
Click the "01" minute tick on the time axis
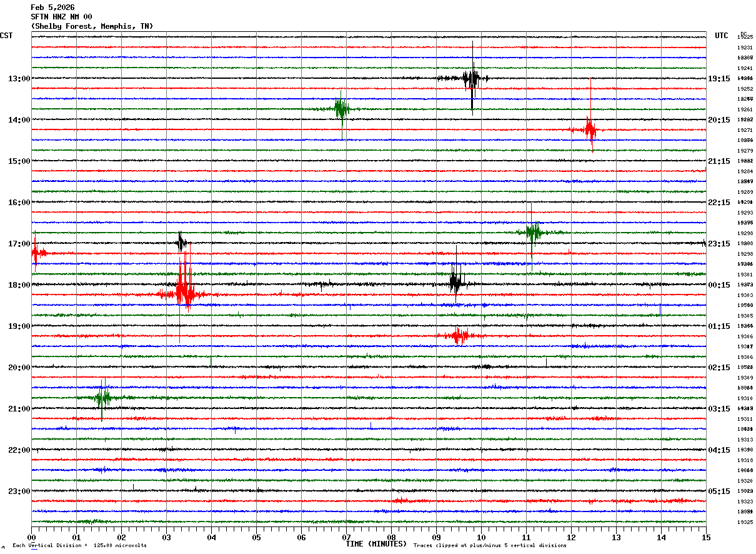pyautogui.click(x=76, y=537)
